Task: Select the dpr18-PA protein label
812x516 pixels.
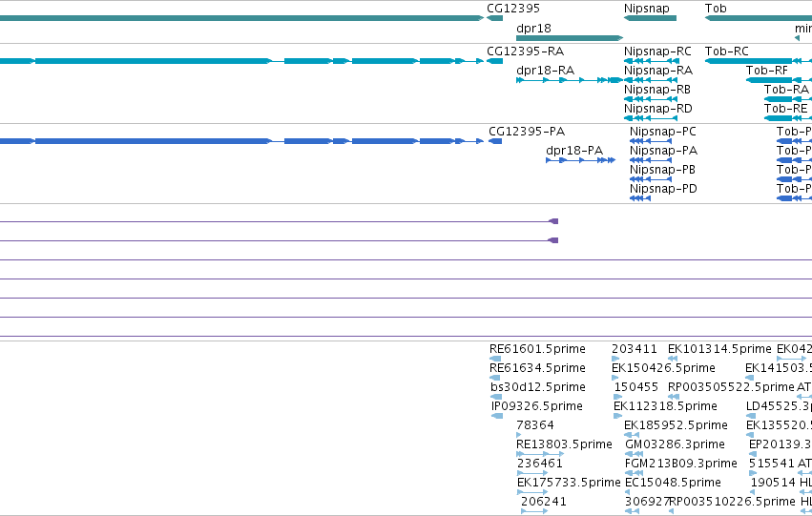Action: point(574,151)
